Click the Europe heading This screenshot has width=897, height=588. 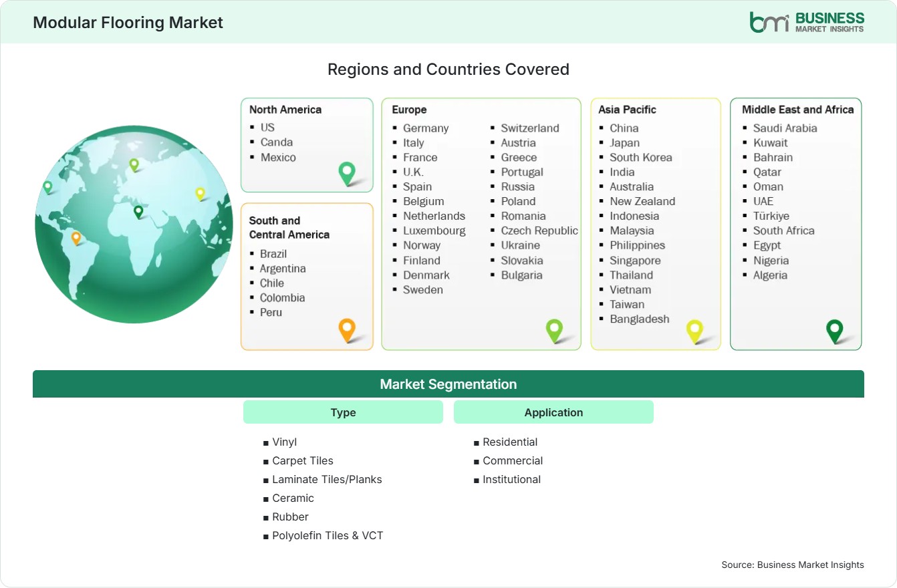click(409, 110)
